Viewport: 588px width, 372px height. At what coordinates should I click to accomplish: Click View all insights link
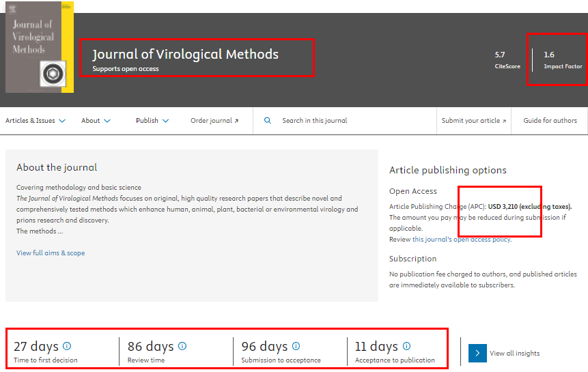514,354
